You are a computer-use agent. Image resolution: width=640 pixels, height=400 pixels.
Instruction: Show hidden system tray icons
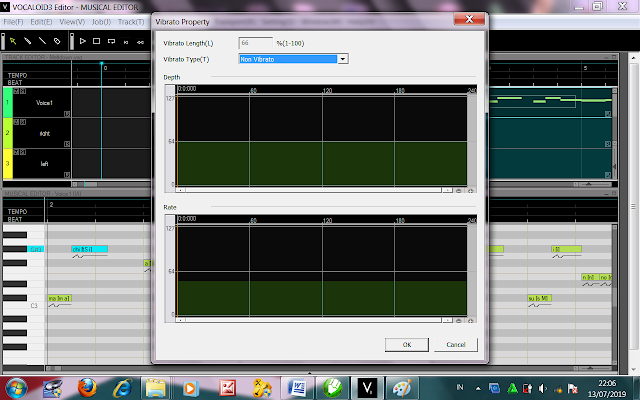pos(478,388)
